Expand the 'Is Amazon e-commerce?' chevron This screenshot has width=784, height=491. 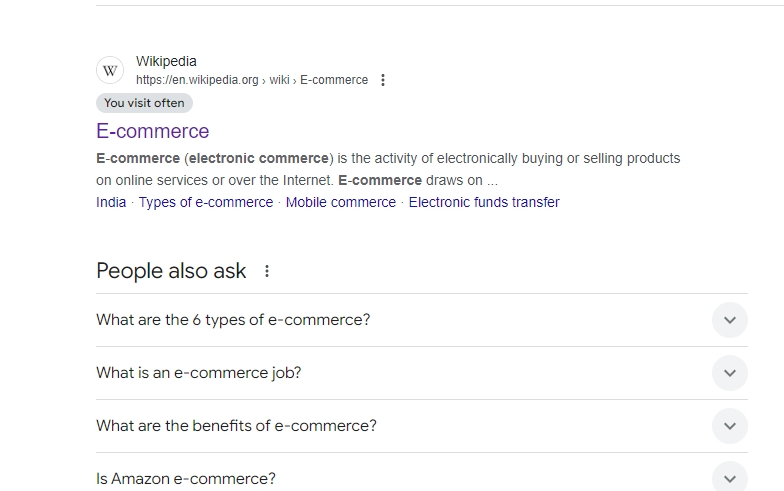coord(730,478)
